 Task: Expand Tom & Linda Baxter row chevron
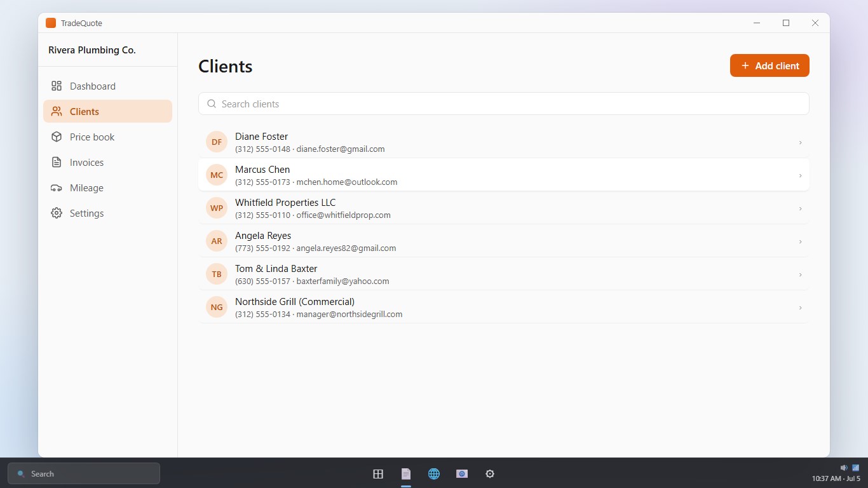(800, 274)
